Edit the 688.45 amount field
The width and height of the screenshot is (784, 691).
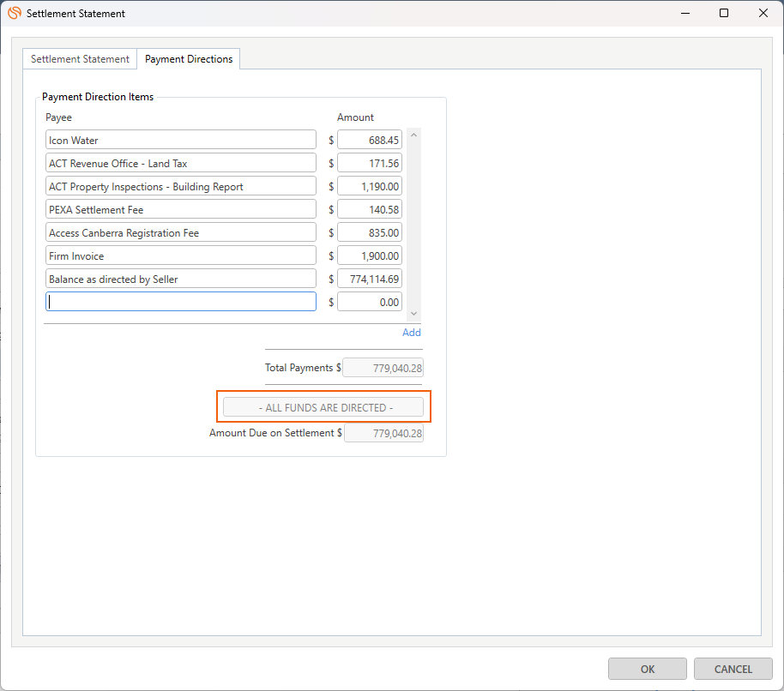(370, 140)
